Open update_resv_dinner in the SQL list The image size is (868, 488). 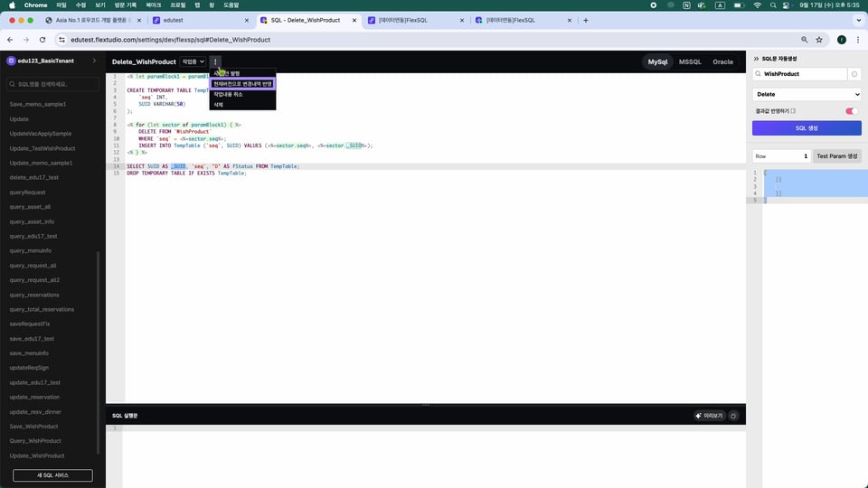35,412
